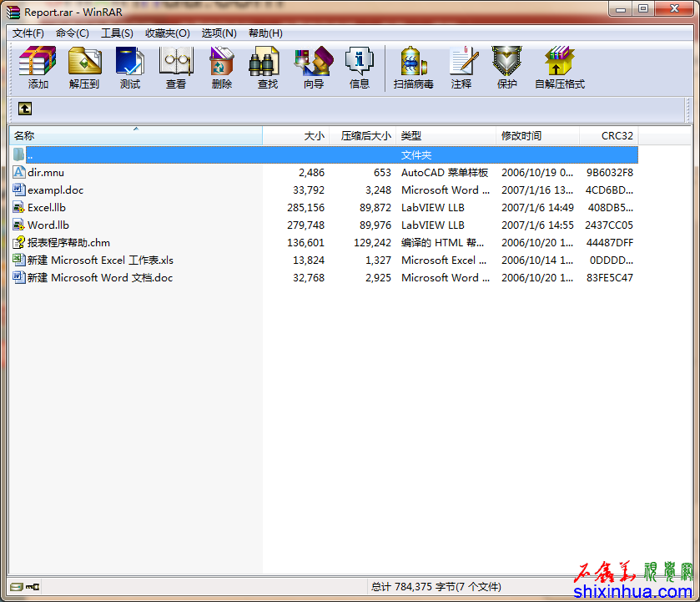Click the dir.mnu file icon
This screenshot has width=700, height=602.
18,172
